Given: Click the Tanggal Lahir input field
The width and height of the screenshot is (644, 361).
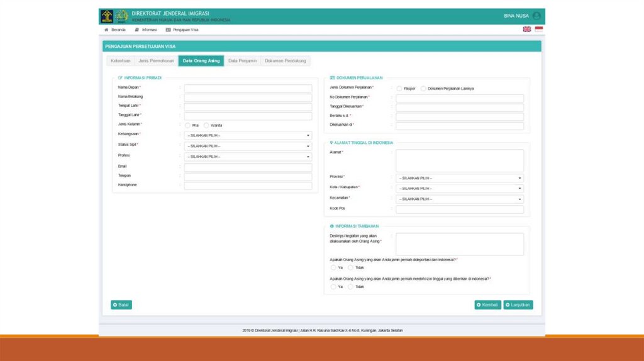Looking at the screenshot, I should click(x=248, y=116).
